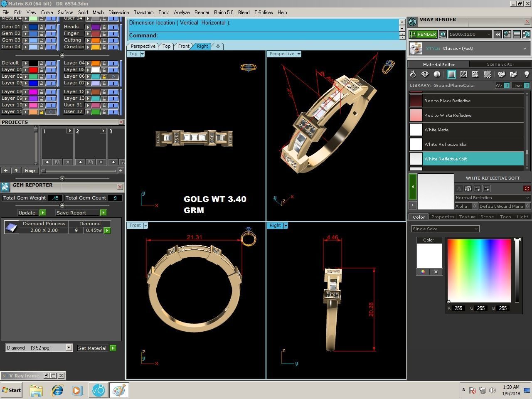Screen dimensions: 532x399
Task: Select the ring metal materials icon
Action: 413,74
